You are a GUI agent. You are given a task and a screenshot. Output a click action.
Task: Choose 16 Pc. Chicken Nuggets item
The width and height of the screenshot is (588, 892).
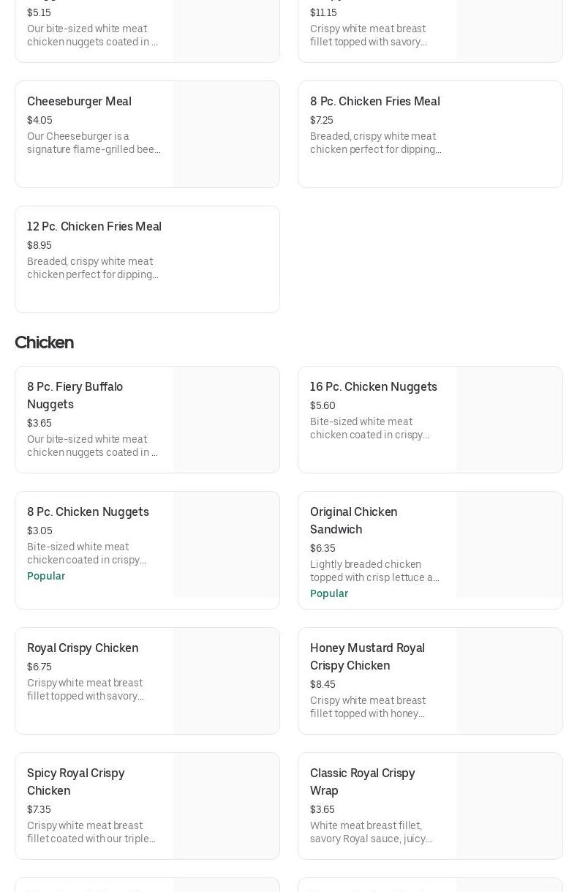coord(373,387)
